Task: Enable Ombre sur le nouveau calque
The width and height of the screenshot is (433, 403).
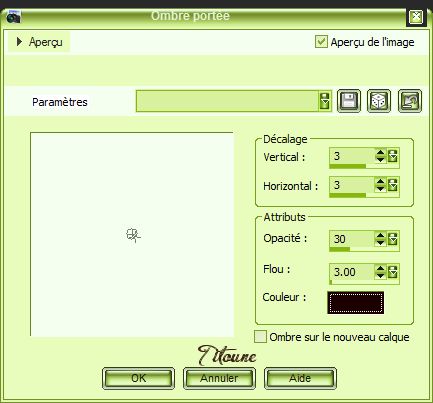Action: pos(260,337)
